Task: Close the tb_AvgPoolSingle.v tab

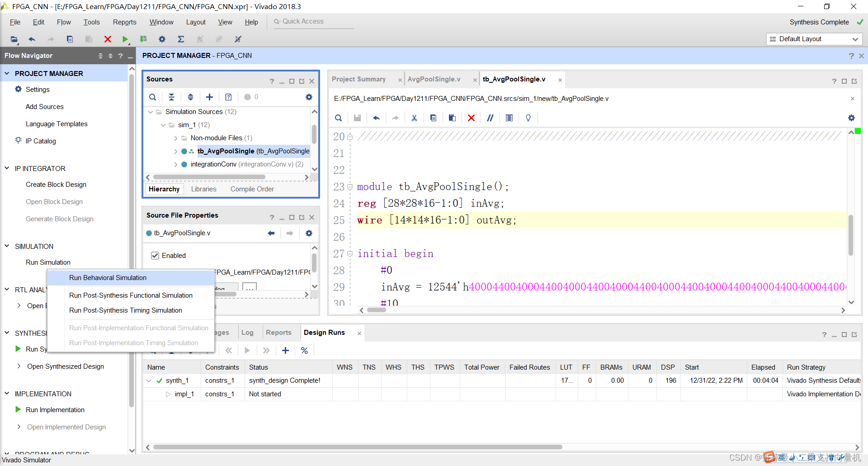Action: click(560, 80)
